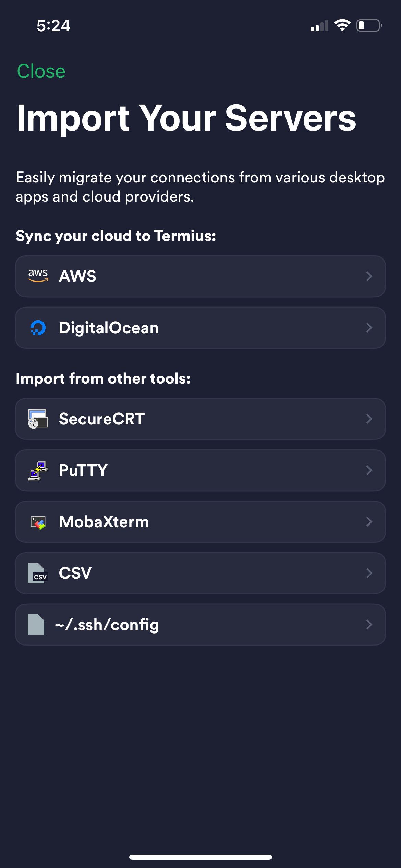Tap the cellular signal icon
Screen dimensions: 401x868
click(319, 25)
